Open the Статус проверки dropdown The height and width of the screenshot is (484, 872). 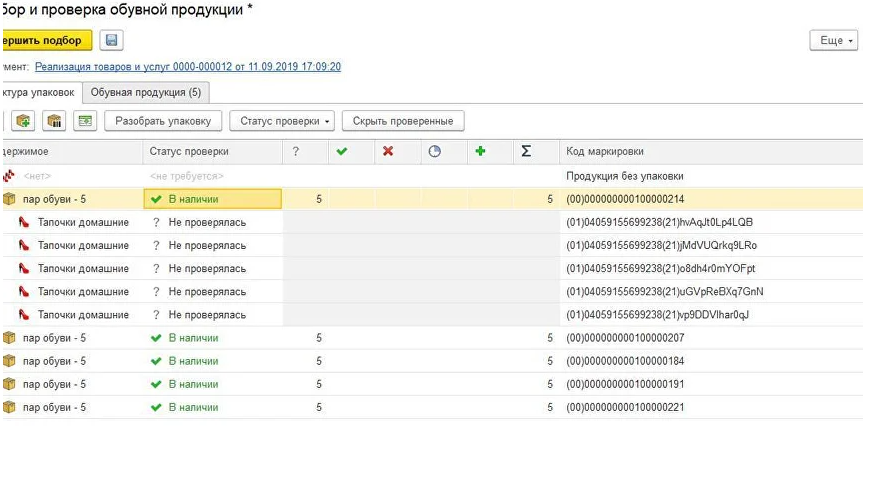coord(285,121)
